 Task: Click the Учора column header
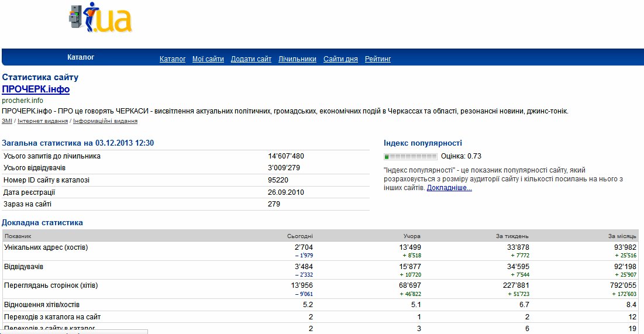point(412,236)
